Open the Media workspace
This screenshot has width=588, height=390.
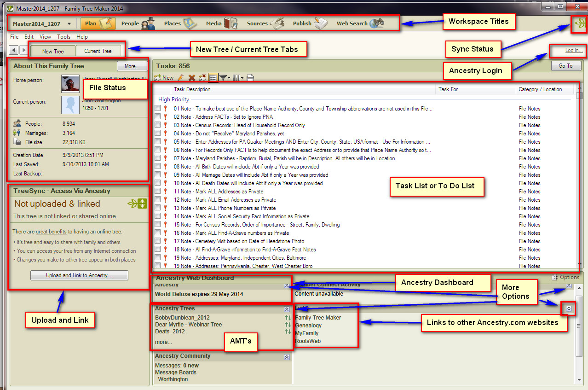[x=221, y=23]
